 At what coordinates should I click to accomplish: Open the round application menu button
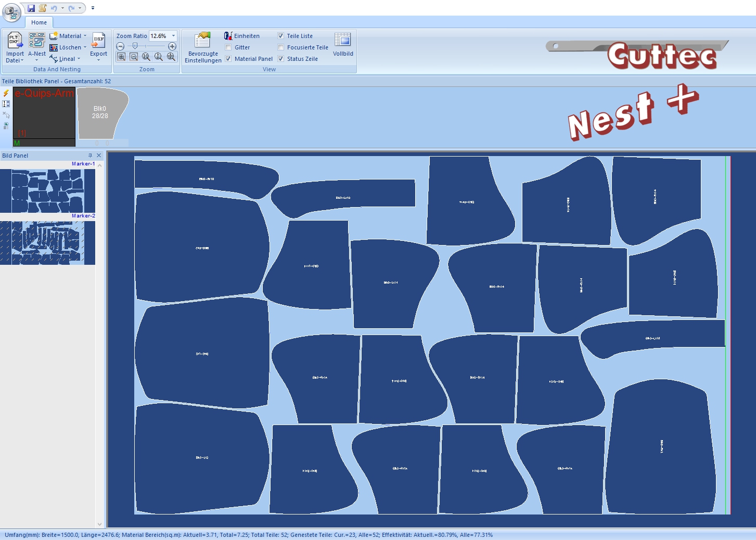point(11,11)
